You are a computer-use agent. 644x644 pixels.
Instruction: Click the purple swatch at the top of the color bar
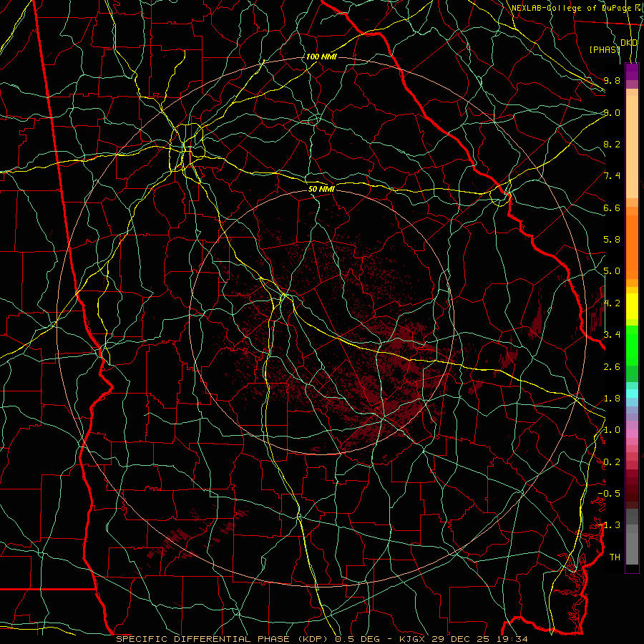click(632, 72)
